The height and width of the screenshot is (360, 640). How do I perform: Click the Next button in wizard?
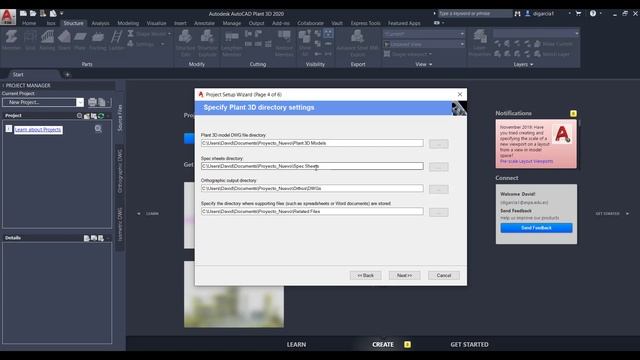pos(404,276)
